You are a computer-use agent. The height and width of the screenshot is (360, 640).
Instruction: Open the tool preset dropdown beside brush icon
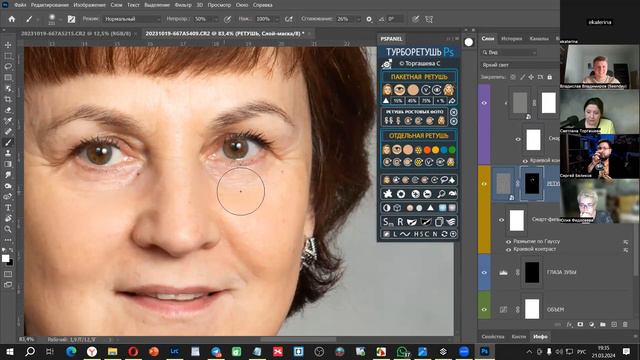(x=38, y=19)
